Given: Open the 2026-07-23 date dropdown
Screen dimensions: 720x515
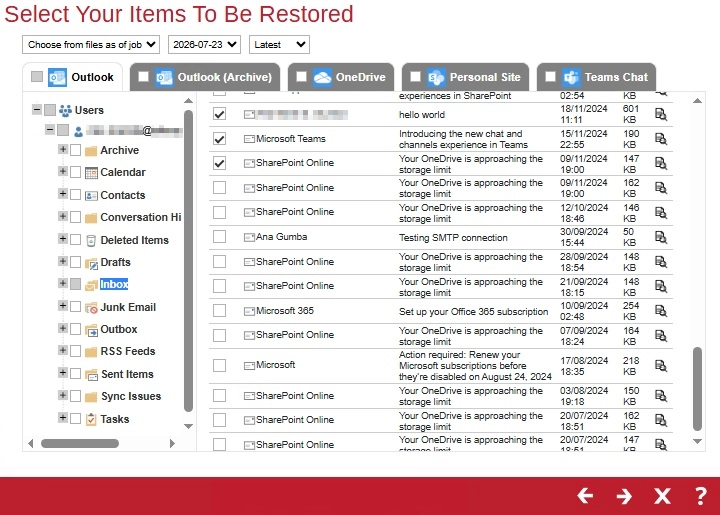Looking at the screenshot, I should coord(204,45).
